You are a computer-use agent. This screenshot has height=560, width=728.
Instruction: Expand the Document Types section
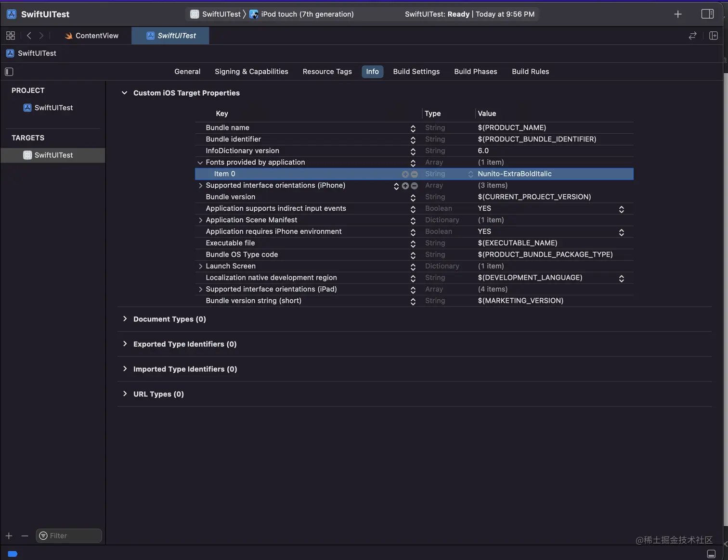125,319
